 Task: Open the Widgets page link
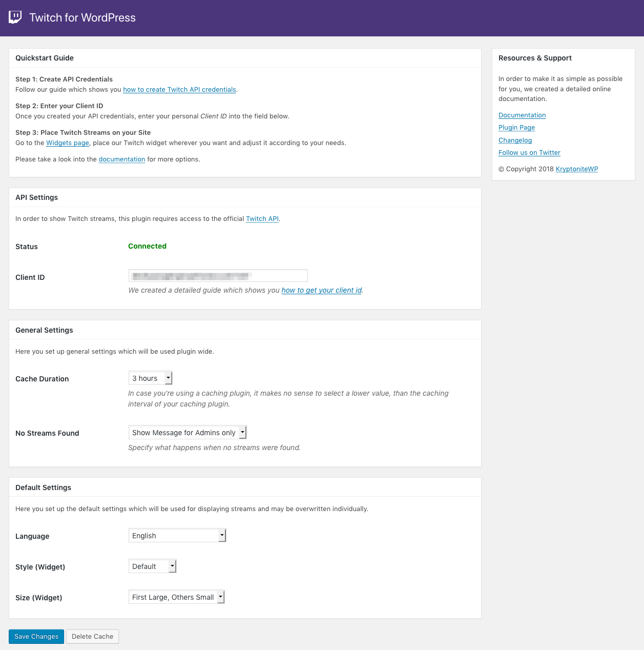pos(68,143)
